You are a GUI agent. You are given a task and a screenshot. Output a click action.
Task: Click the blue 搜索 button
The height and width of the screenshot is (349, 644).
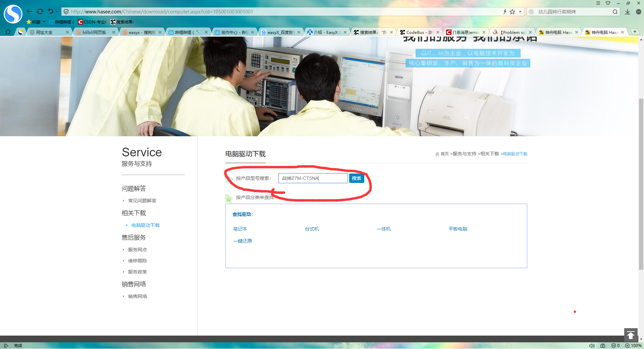(357, 178)
